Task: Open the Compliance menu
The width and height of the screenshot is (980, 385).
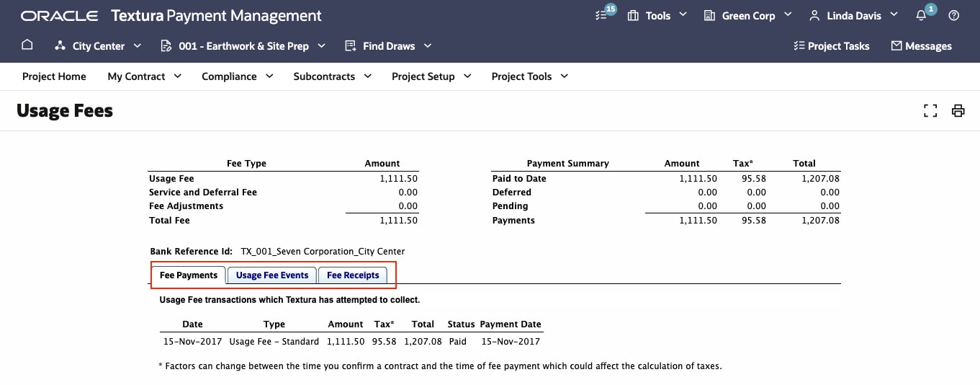Action: [x=238, y=76]
